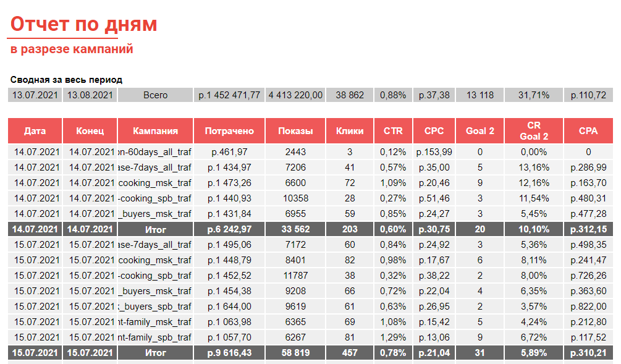Click the 'Клики' column header

click(x=350, y=131)
